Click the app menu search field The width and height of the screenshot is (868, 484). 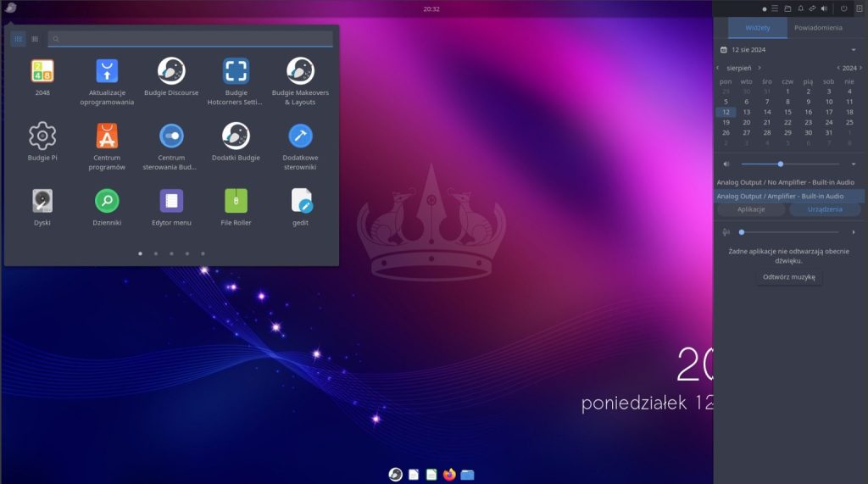tap(191, 39)
